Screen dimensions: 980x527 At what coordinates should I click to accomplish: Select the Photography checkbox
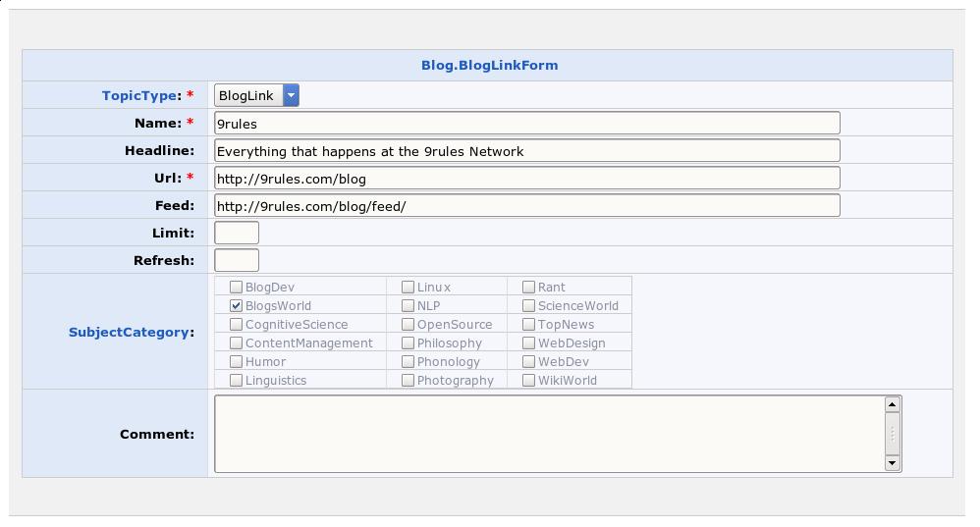pyautogui.click(x=408, y=380)
